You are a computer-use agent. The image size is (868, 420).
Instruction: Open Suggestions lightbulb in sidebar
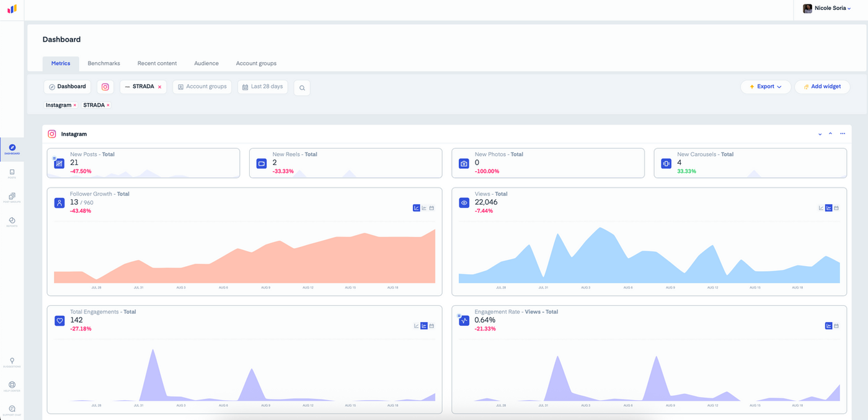pos(12,362)
